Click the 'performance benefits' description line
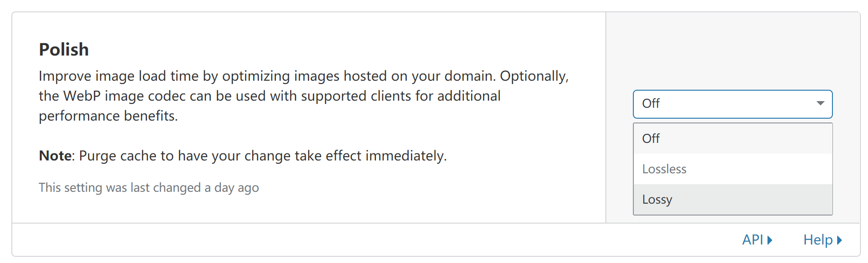868x263 pixels. pyautogui.click(x=108, y=116)
